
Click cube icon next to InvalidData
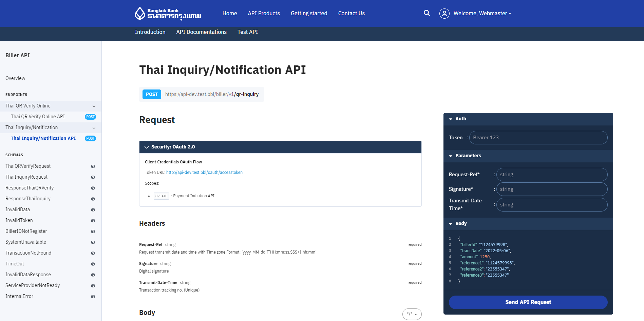click(x=93, y=210)
